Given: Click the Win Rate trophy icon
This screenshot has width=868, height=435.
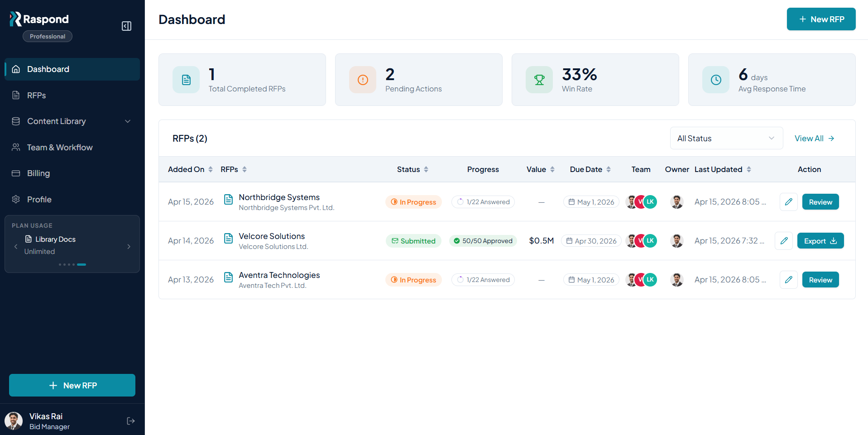Looking at the screenshot, I should click(x=539, y=80).
